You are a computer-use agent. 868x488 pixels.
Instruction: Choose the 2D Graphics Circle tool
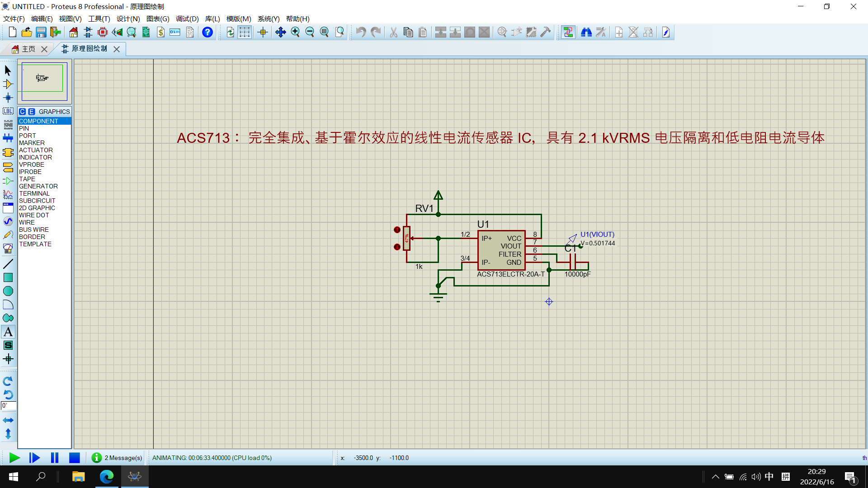point(8,291)
